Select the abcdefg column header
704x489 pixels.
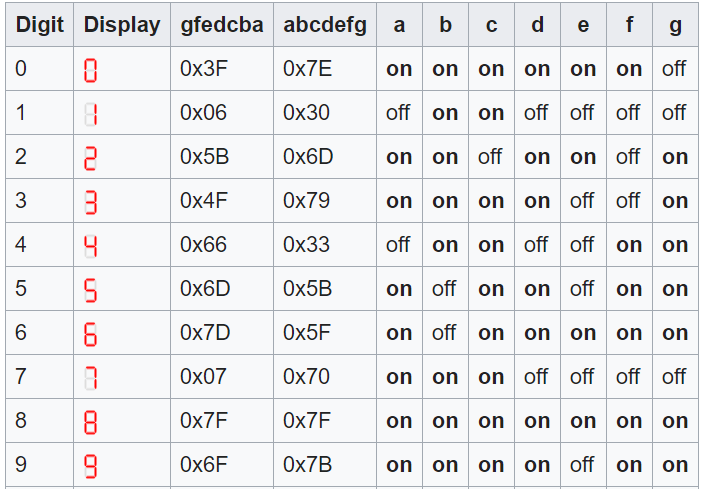point(325,25)
